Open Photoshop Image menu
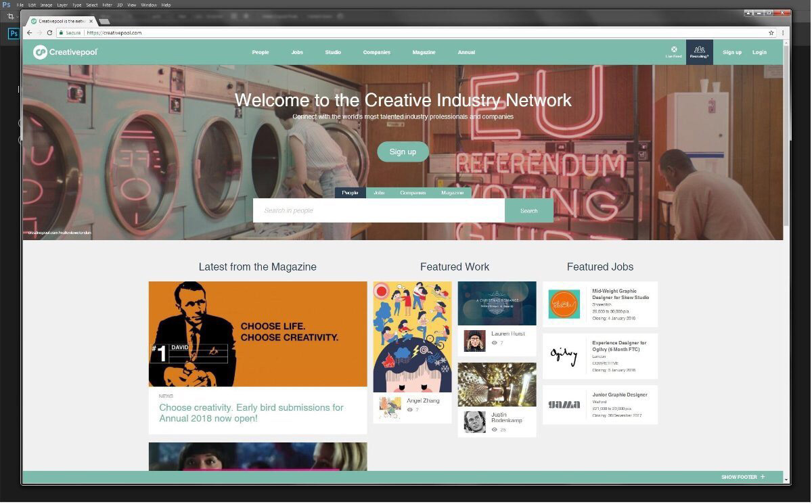Screen dimensions: 812x504 tap(46, 5)
